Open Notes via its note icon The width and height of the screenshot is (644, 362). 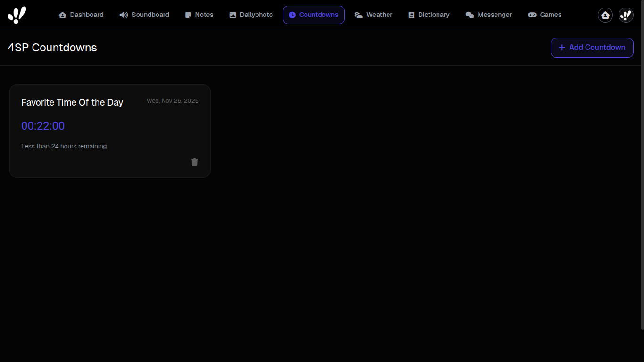point(187,15)
